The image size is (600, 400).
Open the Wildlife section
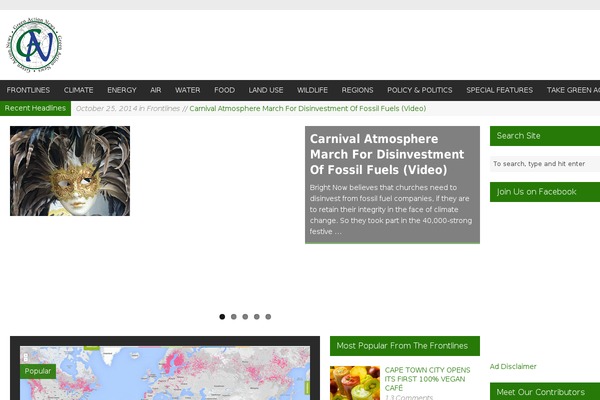click(x=312, y=90)
